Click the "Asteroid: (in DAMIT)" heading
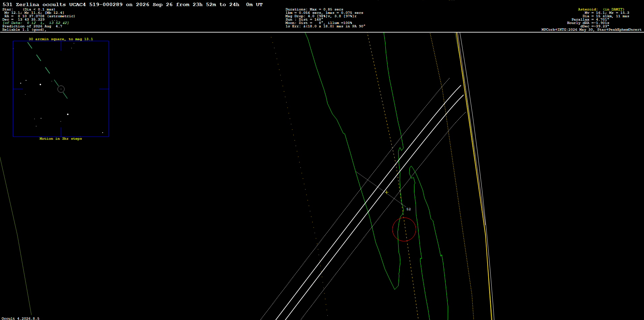The height and width of the screenshot is (320, 644). [601, 9]
